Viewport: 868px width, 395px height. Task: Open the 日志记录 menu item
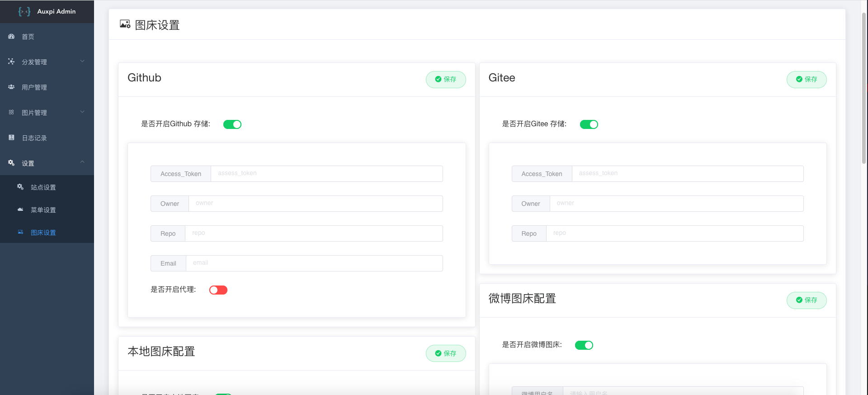[x=47, y=138]
